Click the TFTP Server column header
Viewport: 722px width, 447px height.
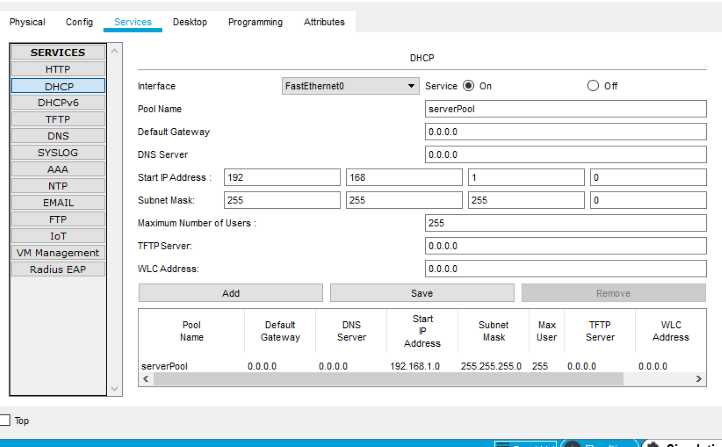click(x=600, y=331)
